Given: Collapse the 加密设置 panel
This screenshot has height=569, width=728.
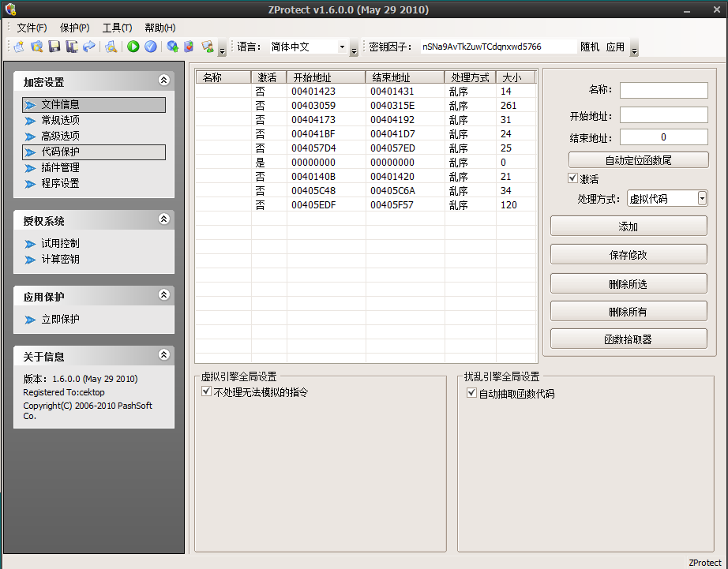Looking at the screenshot, I should pos(163,80).
